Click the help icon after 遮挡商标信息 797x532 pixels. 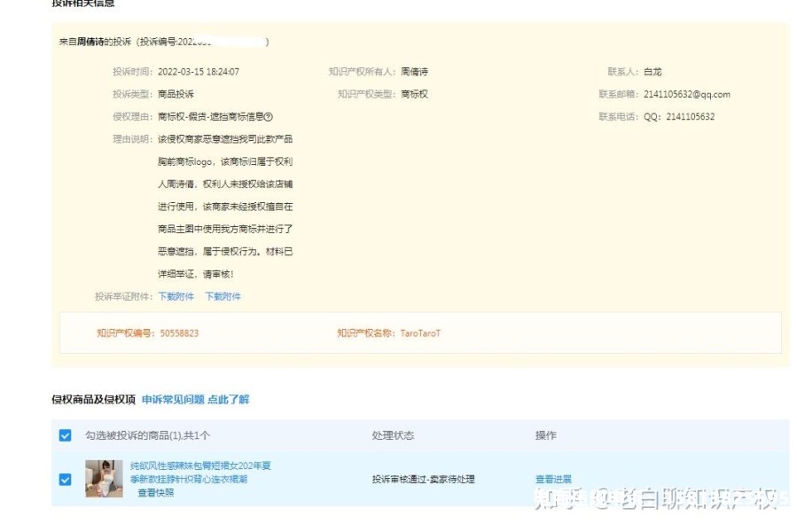269,117
